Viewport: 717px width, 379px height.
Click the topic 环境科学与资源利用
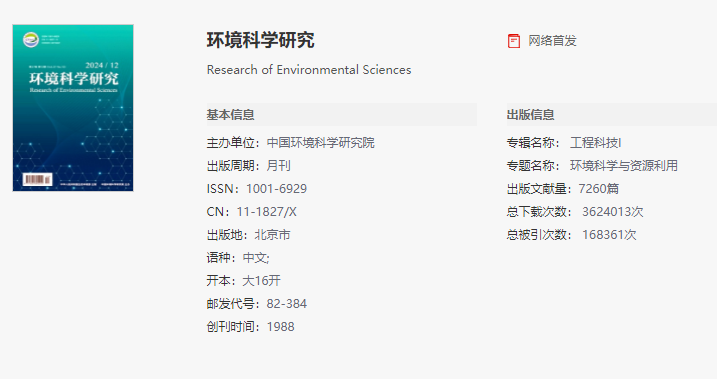pos(624,165)
